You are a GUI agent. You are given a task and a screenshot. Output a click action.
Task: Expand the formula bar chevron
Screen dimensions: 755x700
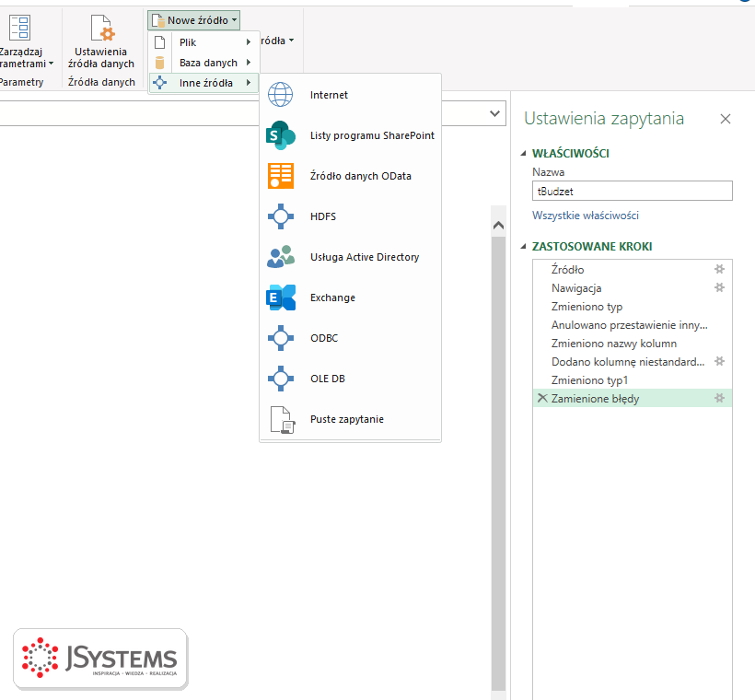click(494, 113)
